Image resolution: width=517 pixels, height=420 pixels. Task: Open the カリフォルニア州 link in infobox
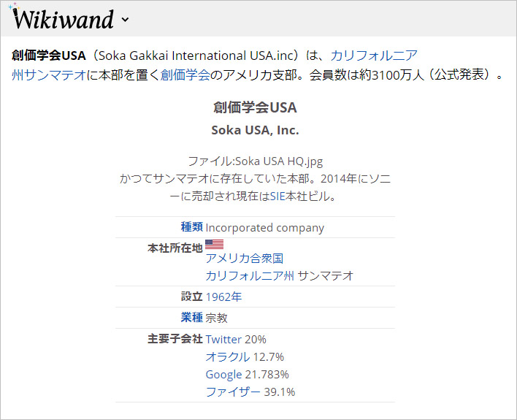[x=250, y=275]
